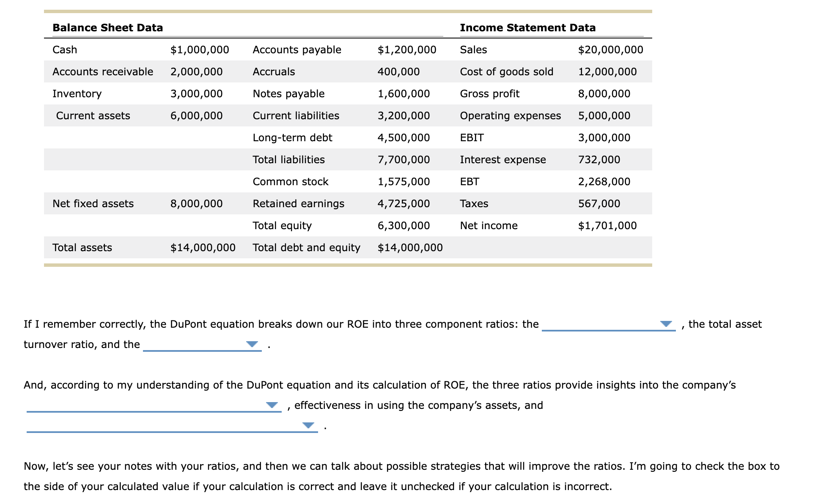The width and height of the screenshot is (829, 504).
Task: Click the Long-term debt label
Action: (292, 138)
